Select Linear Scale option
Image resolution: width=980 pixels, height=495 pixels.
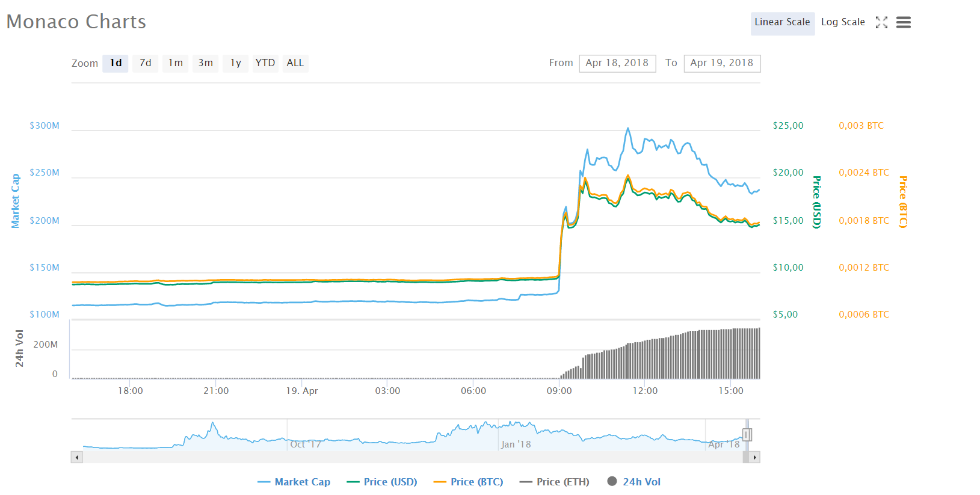[x=783, y=23]
